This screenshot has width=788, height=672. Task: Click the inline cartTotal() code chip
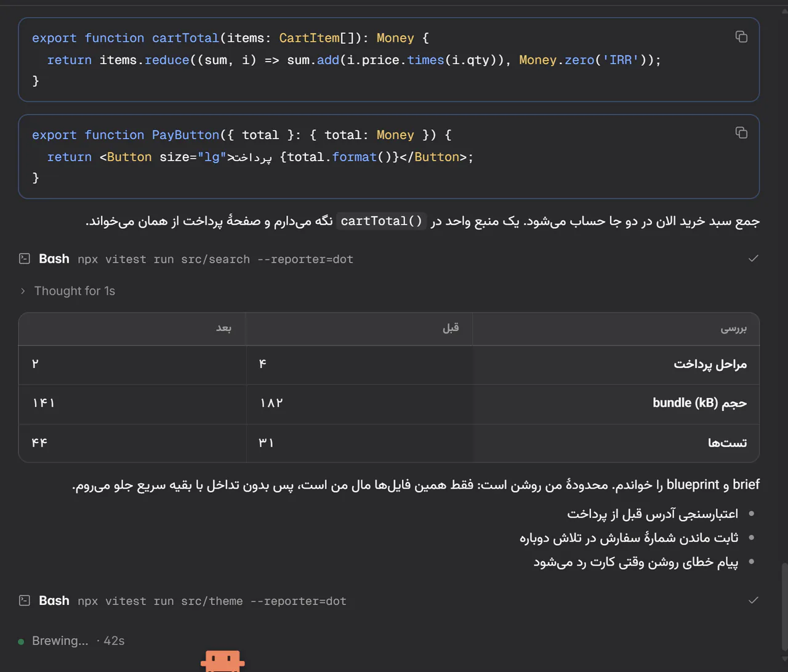[x=382, y=221]
